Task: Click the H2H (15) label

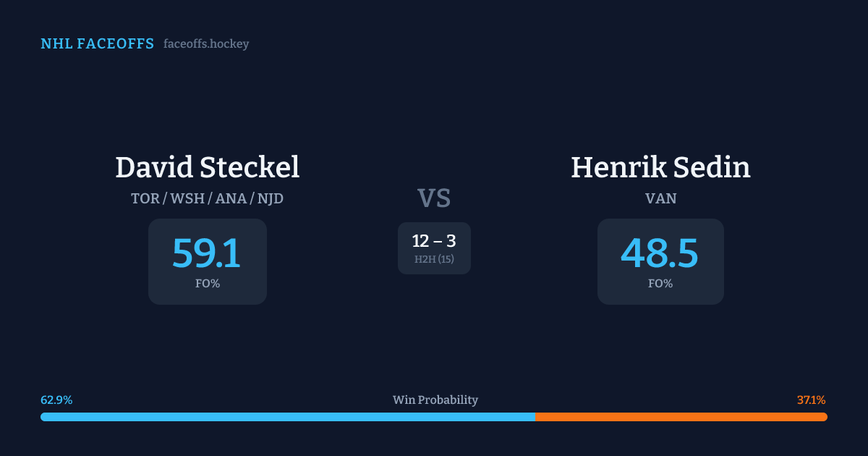Action: 434,259
